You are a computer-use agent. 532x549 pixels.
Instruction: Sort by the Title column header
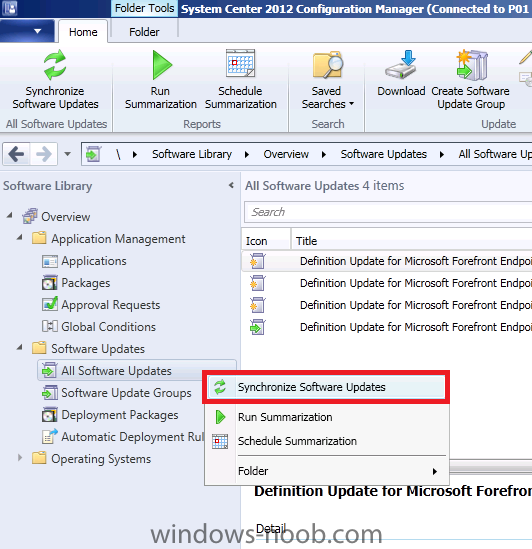point(412,241)
